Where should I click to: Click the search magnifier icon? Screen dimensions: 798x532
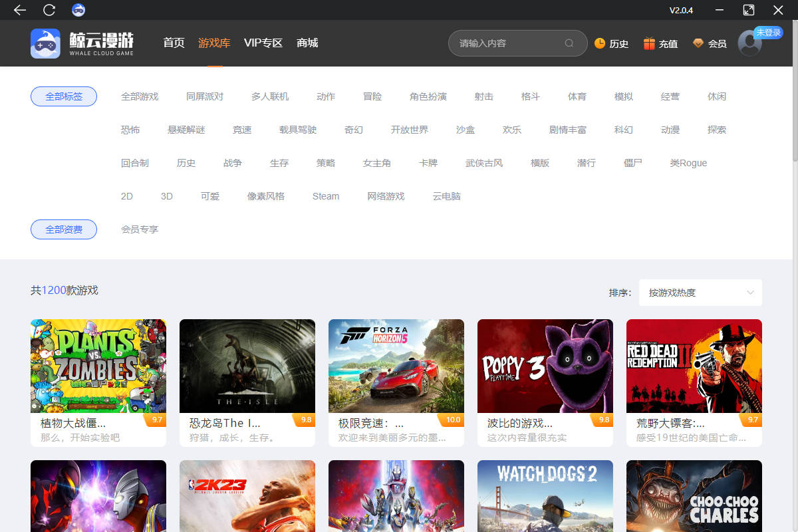569,43
